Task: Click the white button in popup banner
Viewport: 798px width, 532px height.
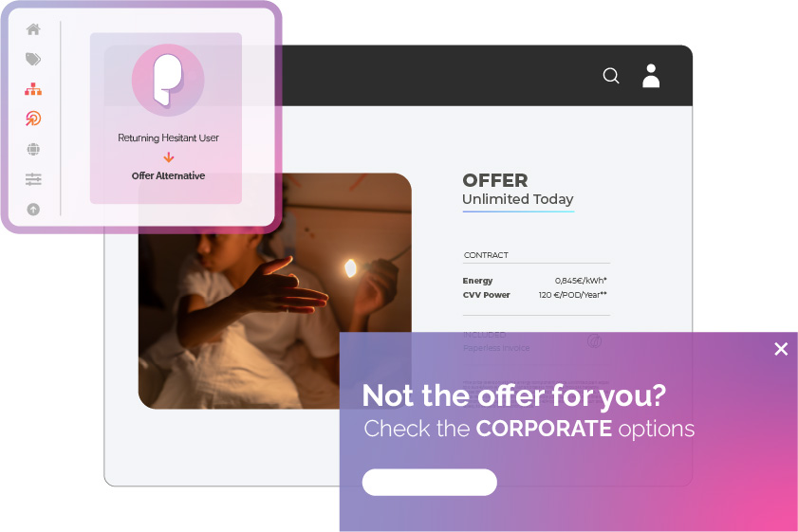Action: click(430, 482)
